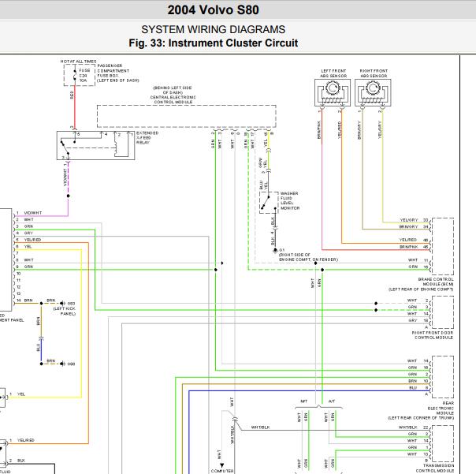This screenshot has width=476, height=474.
Task: Click the Right Front ABS Sensor symbol
Action: coord(373,93)
